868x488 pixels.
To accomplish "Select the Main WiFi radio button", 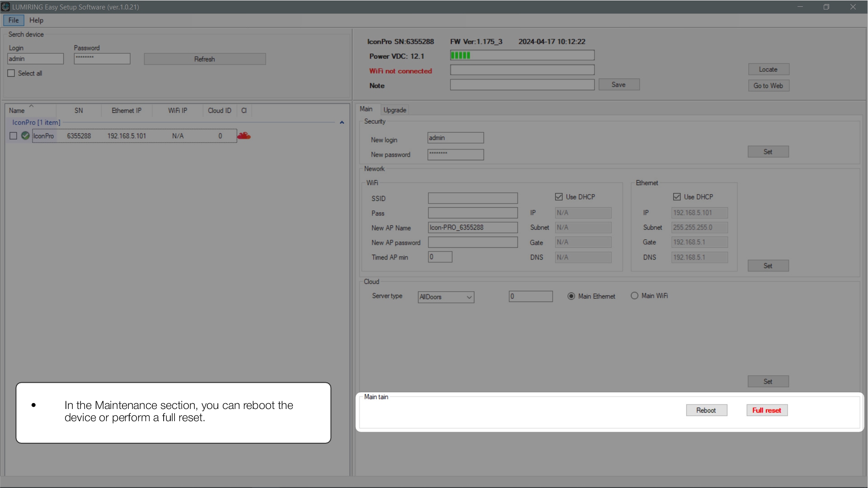I will pos(634,296).
